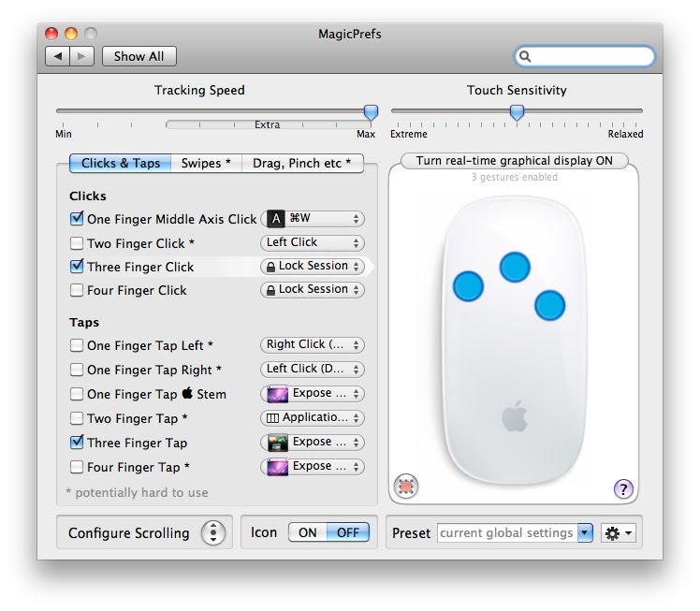Open the Expose popup for Three Finger Tap
Image resolution: width=700 pixels, height=611 pixels.
(x=313, y=443)
